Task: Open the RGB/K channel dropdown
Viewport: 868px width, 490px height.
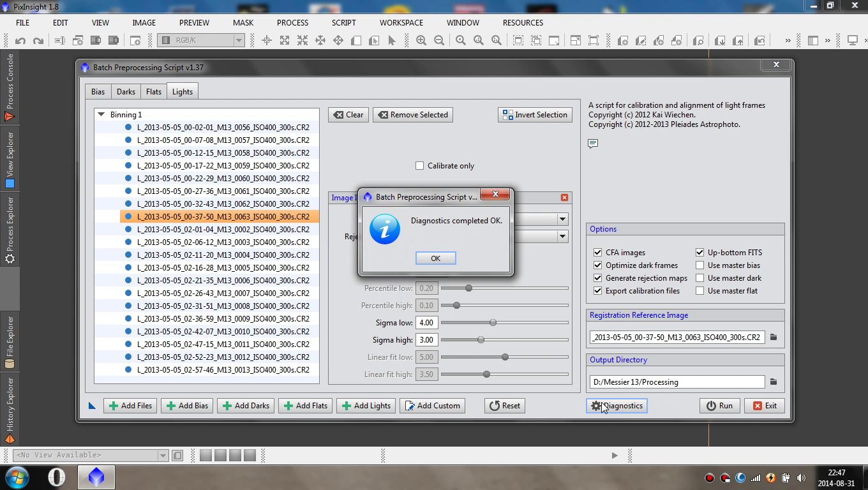Action: coord(201,40)
